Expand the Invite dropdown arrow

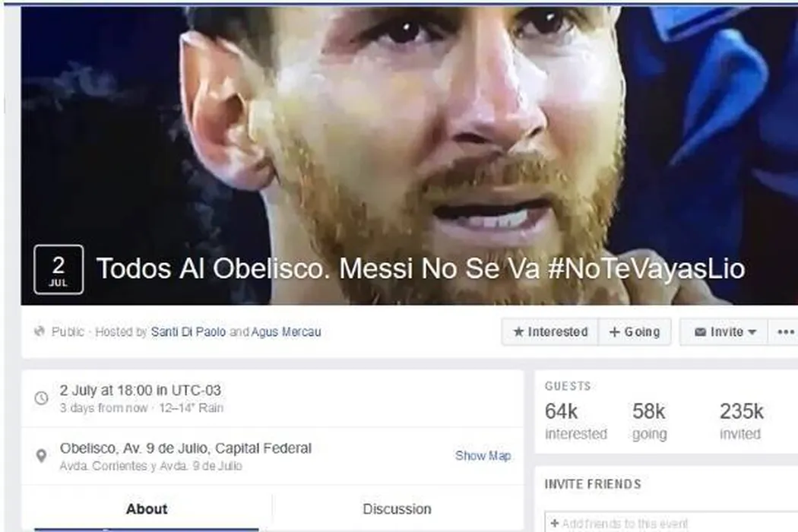coord(752,332)
